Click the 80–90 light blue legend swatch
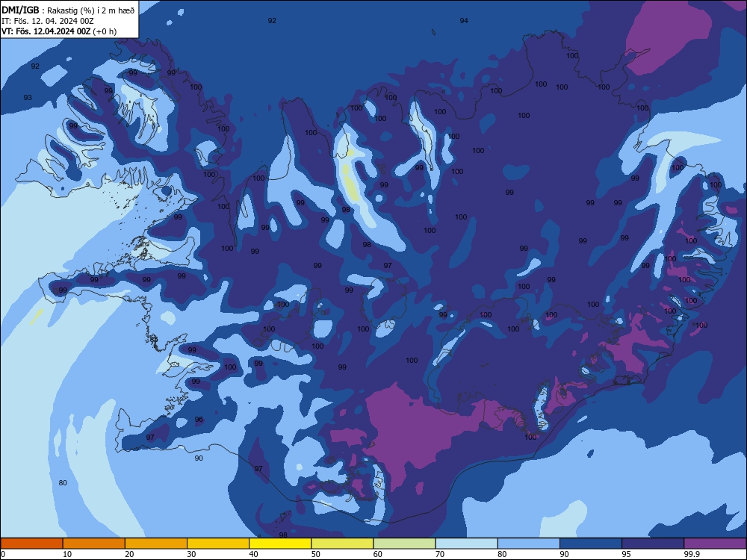 [x=529, y=544]
